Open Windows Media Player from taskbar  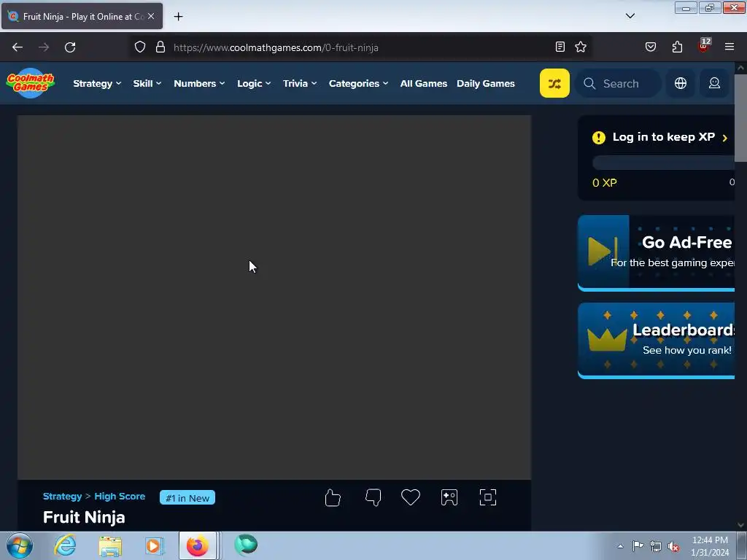coord(155,545)
